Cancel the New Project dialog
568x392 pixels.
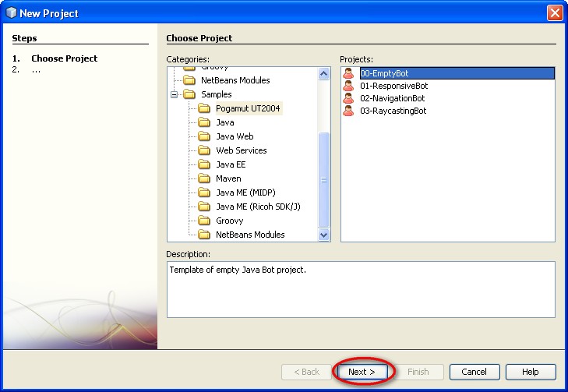pyautogui.click(x=475, y=372)
